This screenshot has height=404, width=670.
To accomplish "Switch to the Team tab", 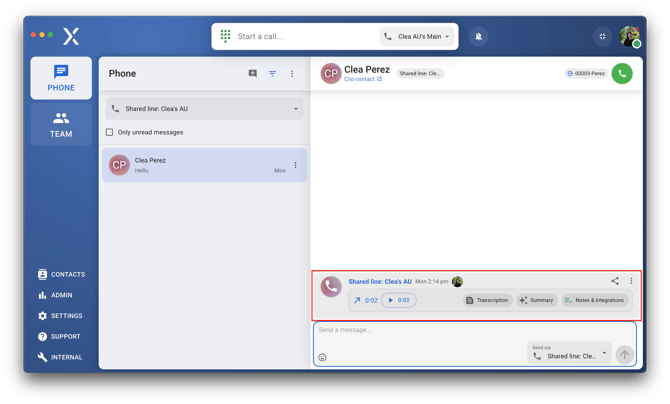I will pos(61,125).
